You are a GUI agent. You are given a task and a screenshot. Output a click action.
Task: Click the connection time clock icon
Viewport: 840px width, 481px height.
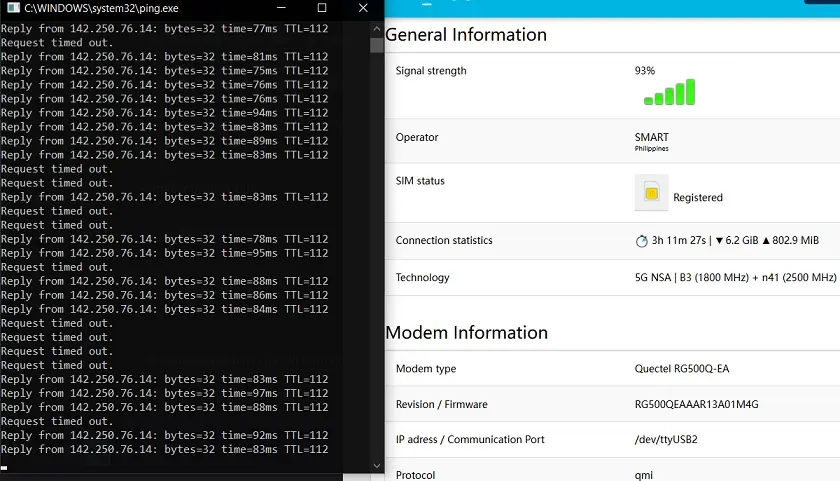pos(641,241)
